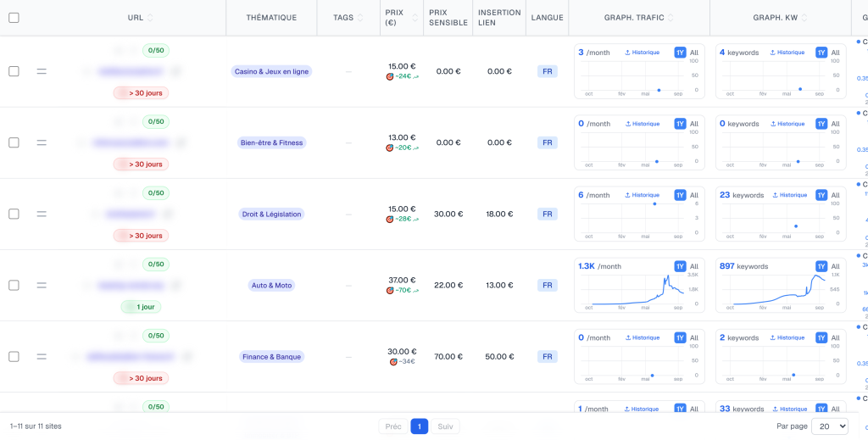Check the Finance & Banque row checkbox
This screenshot has height=440, width=868.
(x=14, y=357)
